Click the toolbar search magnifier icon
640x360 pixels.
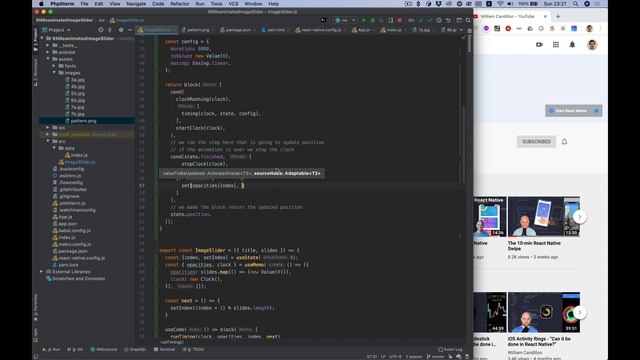[x=468, y=20]
